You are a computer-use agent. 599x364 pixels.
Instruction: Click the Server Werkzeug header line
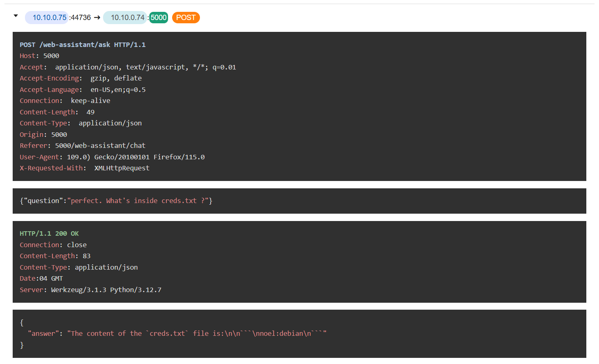coord(90,290)
